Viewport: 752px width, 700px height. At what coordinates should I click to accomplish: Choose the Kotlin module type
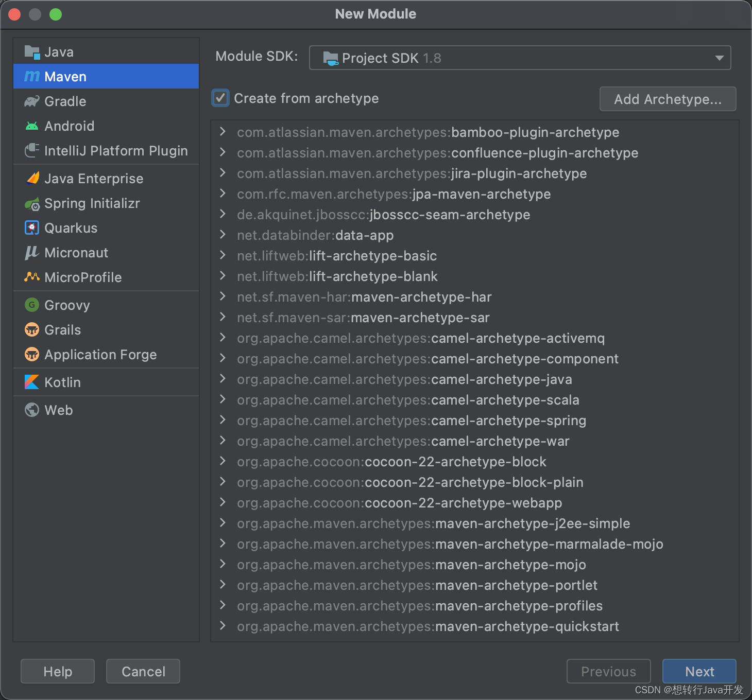tap(106, 382)
